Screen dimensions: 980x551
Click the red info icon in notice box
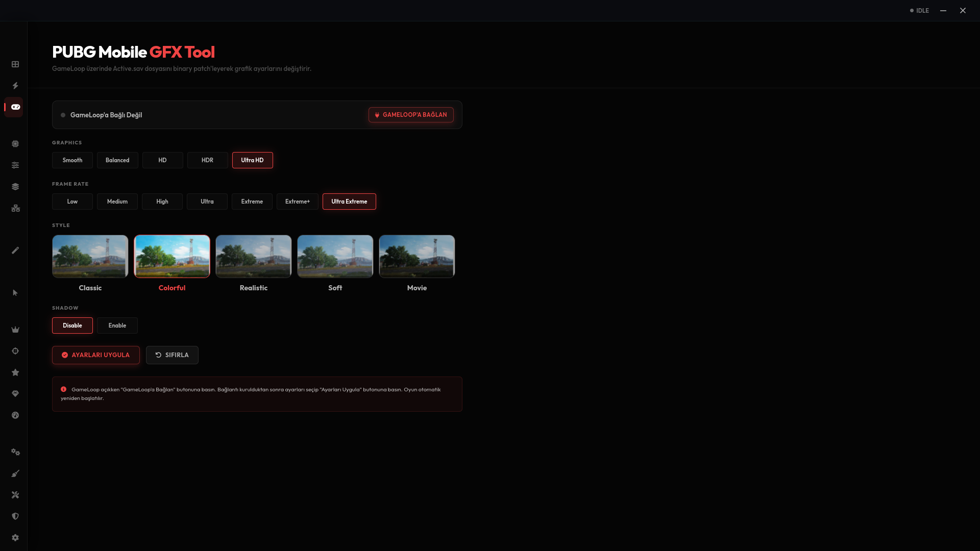[x=64, y=389]
